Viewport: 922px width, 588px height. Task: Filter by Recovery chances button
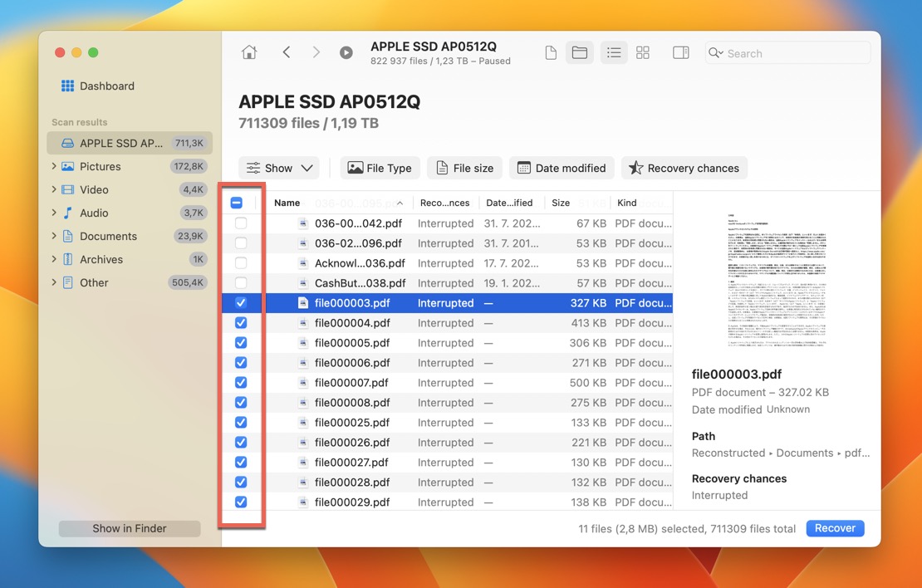click(684, 168)
